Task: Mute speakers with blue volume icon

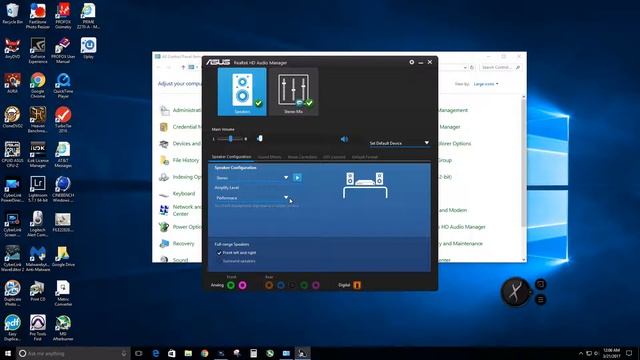Action: pos(344,139)
